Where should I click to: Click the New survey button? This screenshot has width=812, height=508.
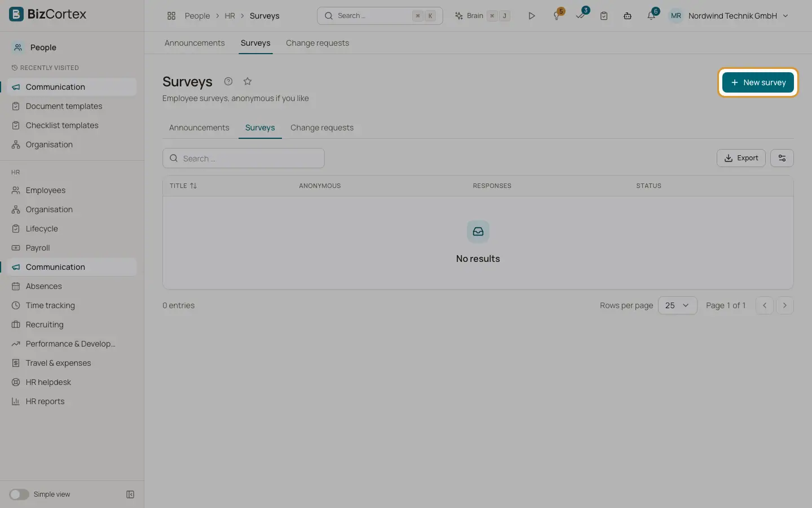click(758, 82)
